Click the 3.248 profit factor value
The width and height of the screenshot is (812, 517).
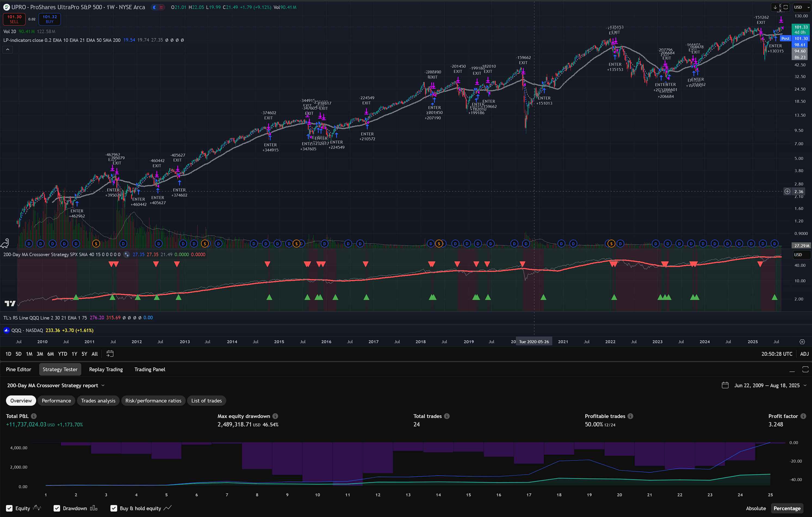coord(776,424)
